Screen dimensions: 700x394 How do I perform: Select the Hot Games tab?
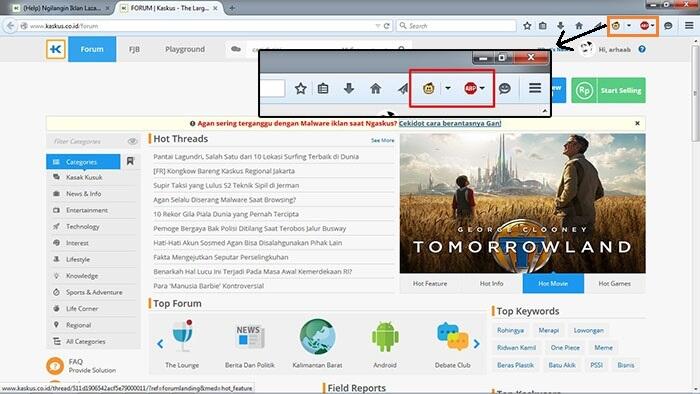click(615, 283)
